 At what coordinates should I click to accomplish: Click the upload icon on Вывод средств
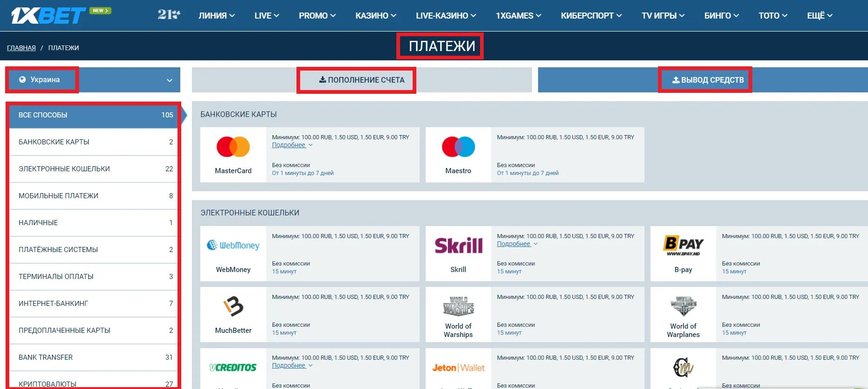tap(676, 80)
